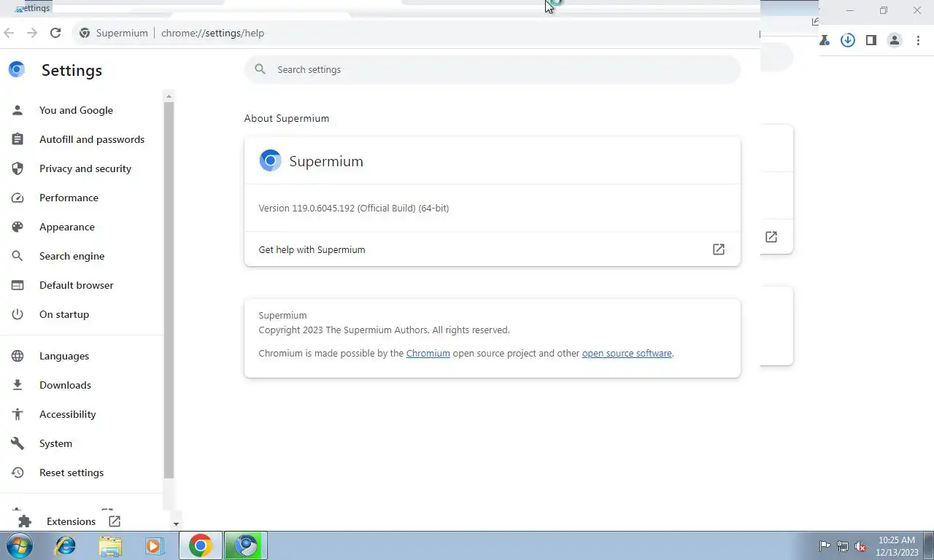Click the Extensions external-link icon
This screenshot has width=934, height=560.
115,521
